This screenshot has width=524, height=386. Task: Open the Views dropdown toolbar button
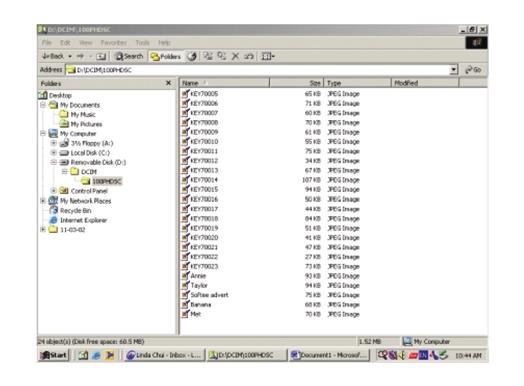(x=268, y=56)
